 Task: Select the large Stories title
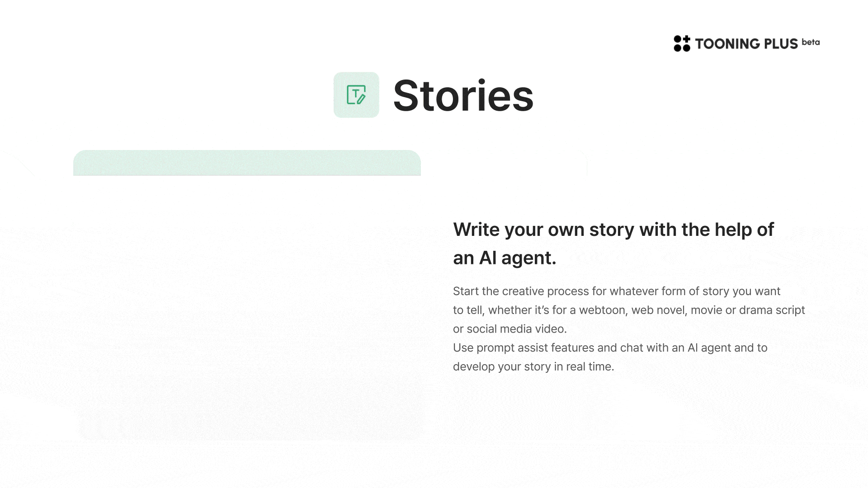coord(463,95)
